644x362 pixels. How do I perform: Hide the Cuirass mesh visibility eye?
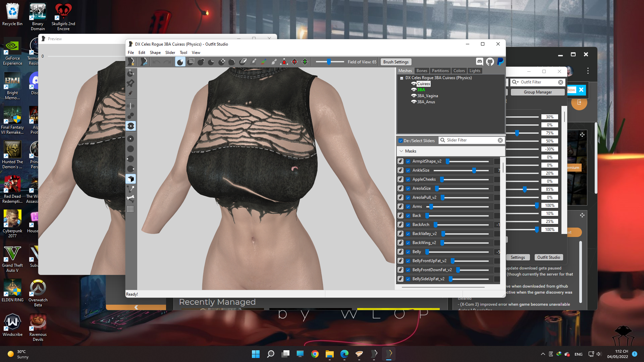[x=414, y=84]
